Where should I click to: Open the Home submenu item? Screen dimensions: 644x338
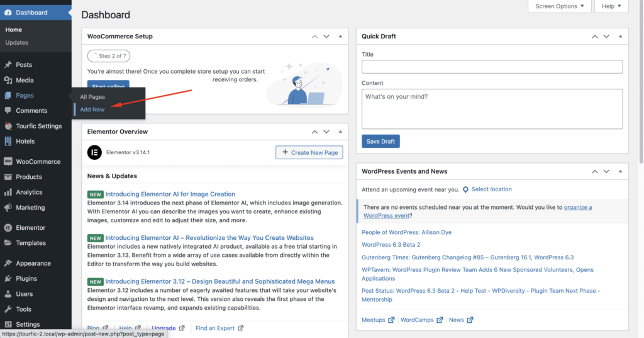point(14,30)
